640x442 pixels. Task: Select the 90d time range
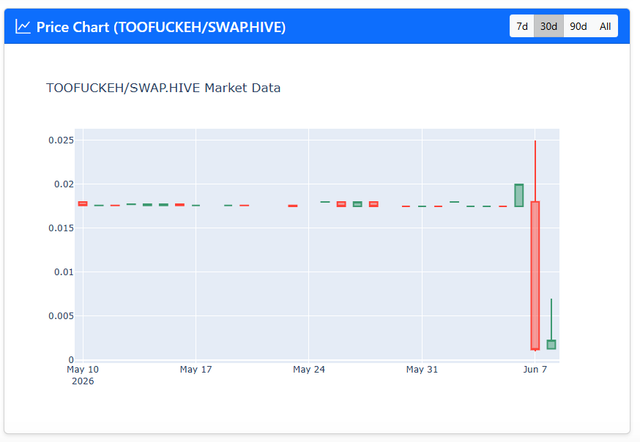coord(578,26)
